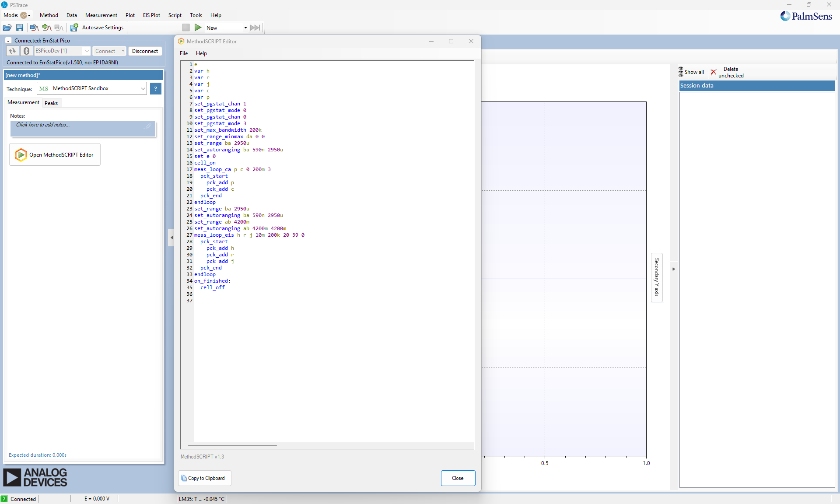Click the skip-to-end measurement icon
840x504 pixels.
coord(255,27)
